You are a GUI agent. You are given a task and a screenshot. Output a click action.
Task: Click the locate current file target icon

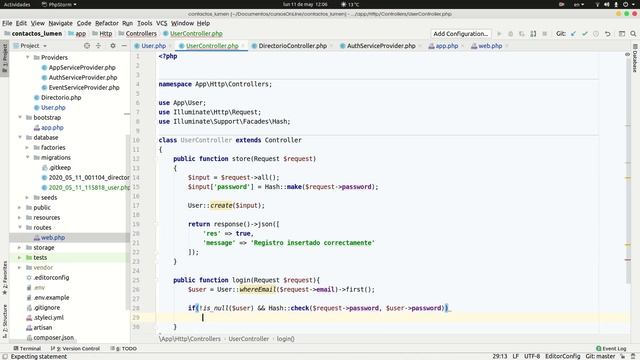(87, 46)
